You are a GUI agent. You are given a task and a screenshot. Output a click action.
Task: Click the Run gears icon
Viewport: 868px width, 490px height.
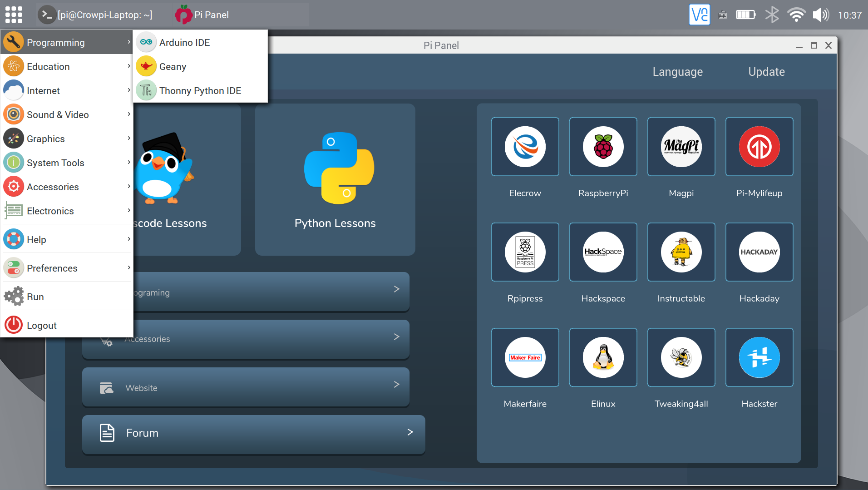click(14, 296)
